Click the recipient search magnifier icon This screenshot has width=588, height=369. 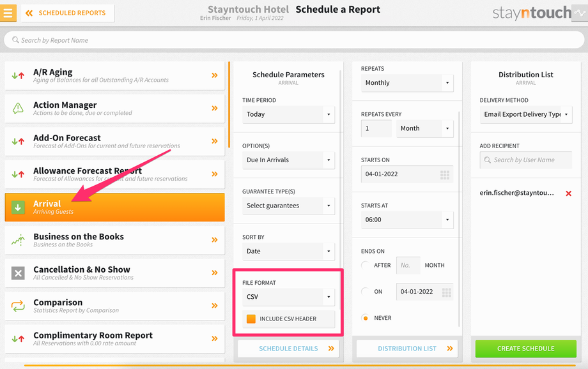coord(488,160)
